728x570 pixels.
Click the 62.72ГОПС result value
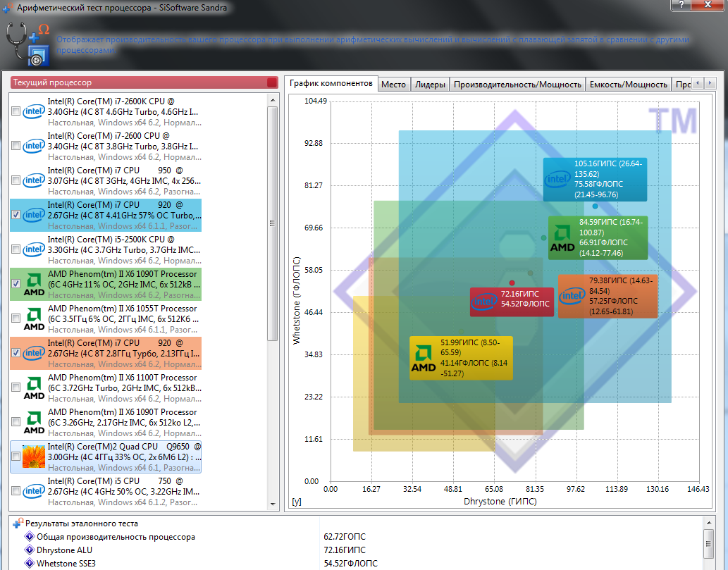click(345, 537)
